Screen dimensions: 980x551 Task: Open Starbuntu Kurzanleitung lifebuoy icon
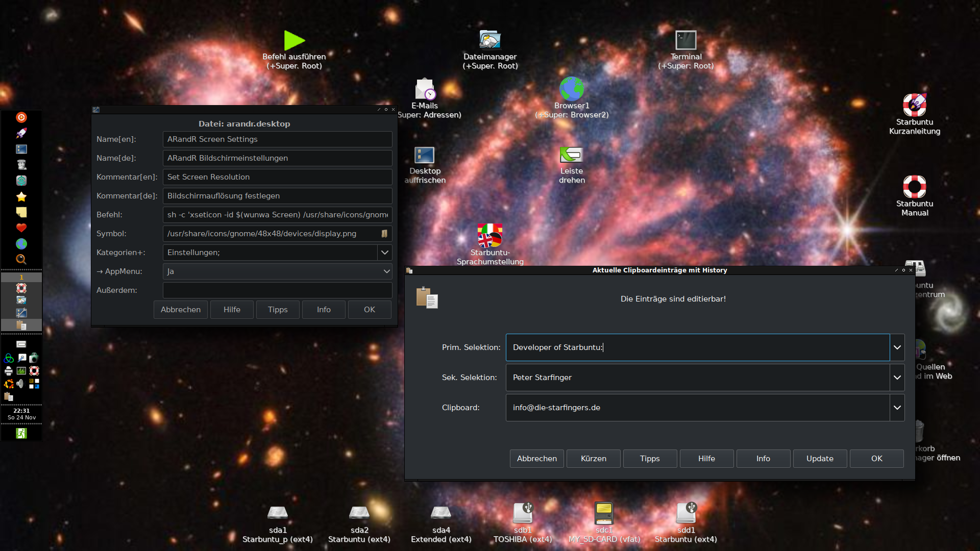pyautogui.click(x=915, y=105)
